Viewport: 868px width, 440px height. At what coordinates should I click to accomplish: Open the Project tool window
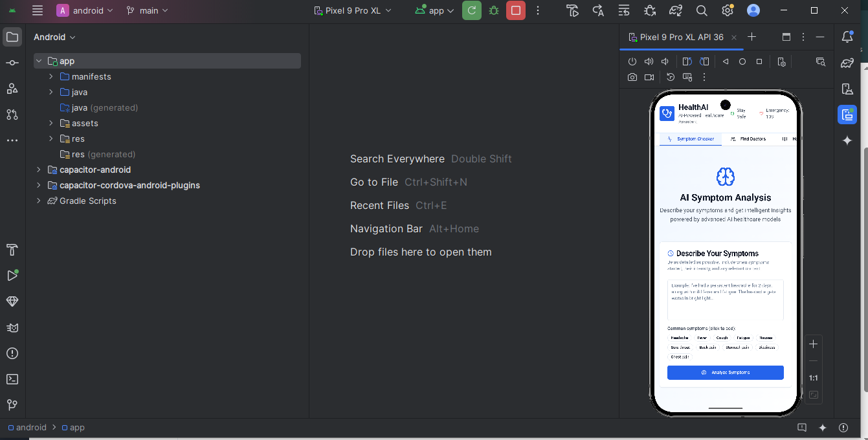click(12, 37)
